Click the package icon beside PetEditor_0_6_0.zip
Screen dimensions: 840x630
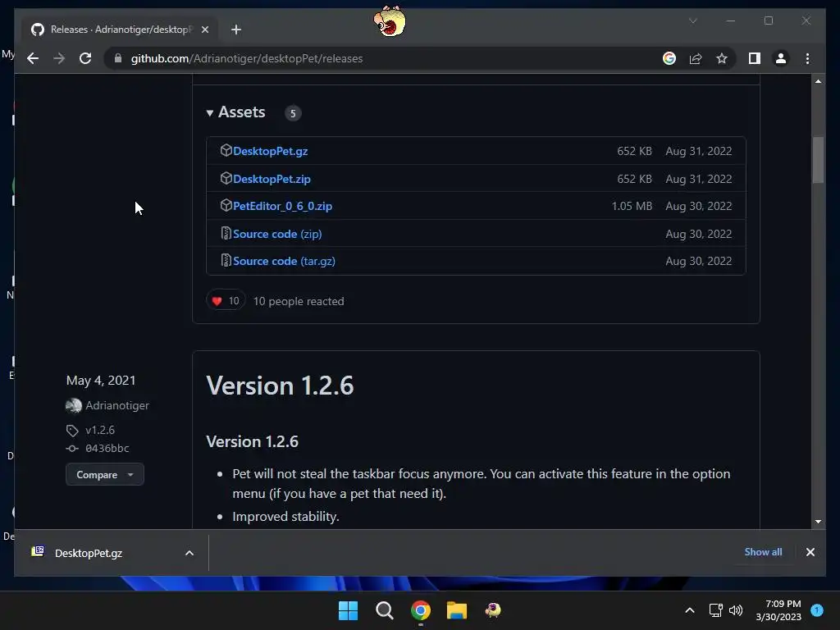pyautogui.click(x=226, y=205)
